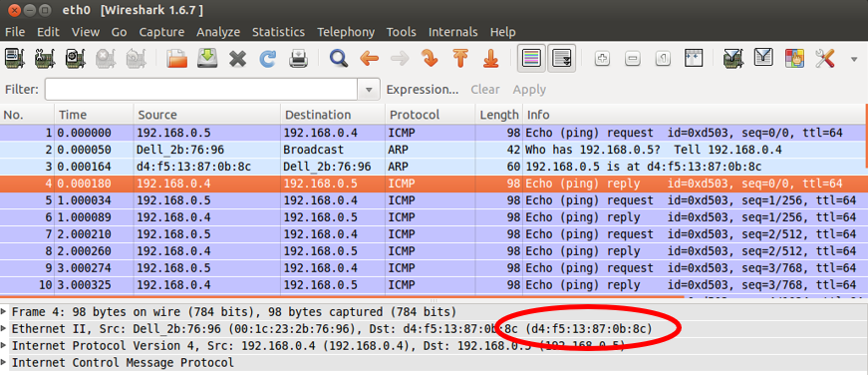Save this capture file icon
This screenshot has width=868, height=375.
[x=207, y=58]
